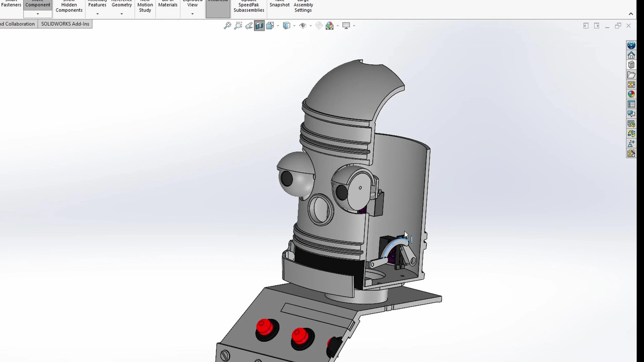The width and height of the screenshot is (644, 362).
Task: Collapse the CommandManager ribbon chevron
Action: [x=631, y=14]
